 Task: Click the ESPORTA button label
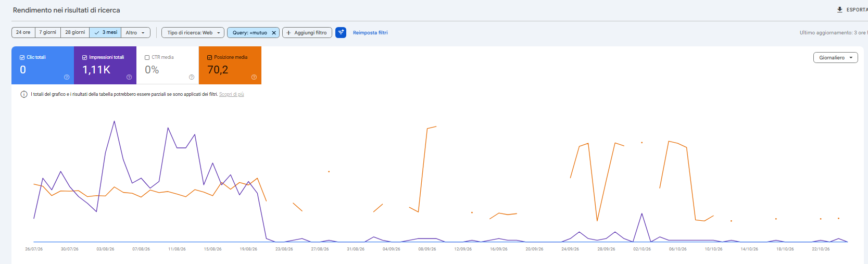(857, 10)
